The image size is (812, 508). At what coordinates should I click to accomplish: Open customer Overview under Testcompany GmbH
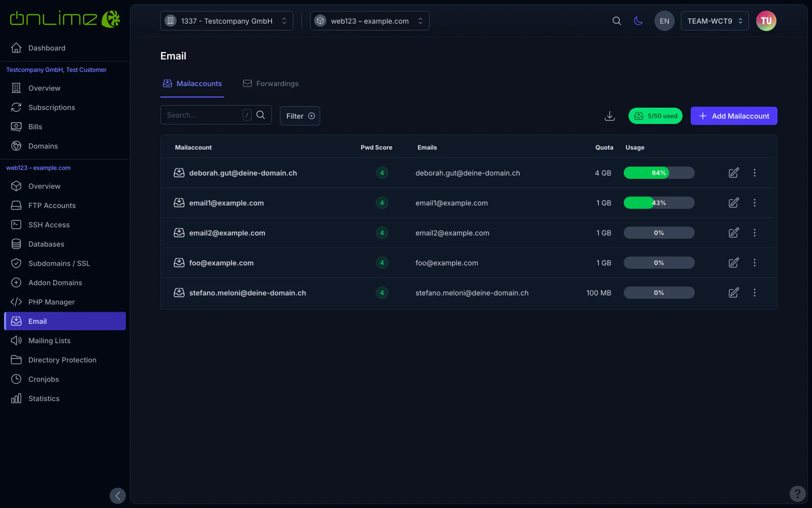[x=65, y=88]
